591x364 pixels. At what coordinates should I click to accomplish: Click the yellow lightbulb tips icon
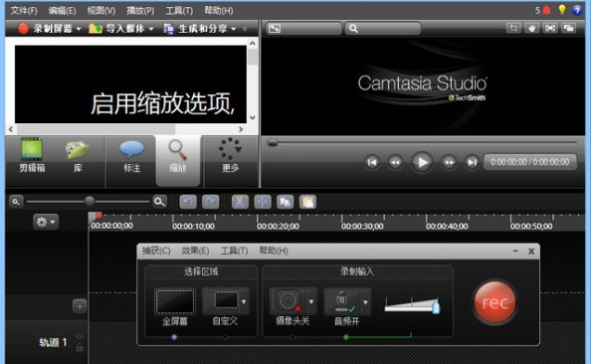tap(562, 10)
